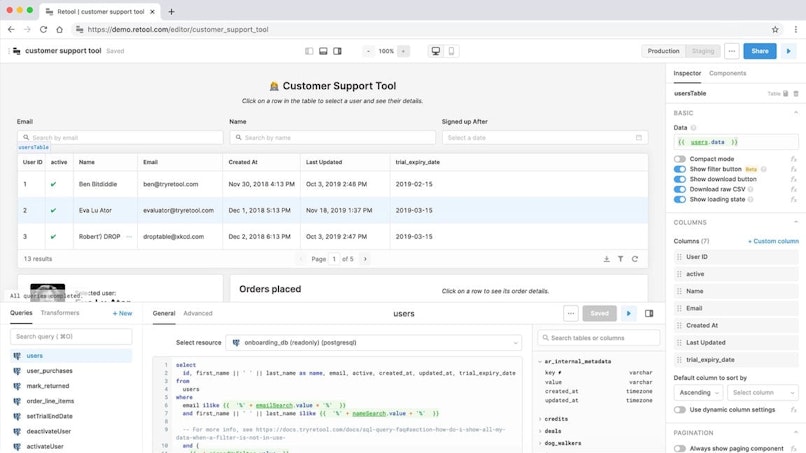The image size is (806, 453).
Task: Toggle the right panel layout icon
Action: tap(337, 51)
